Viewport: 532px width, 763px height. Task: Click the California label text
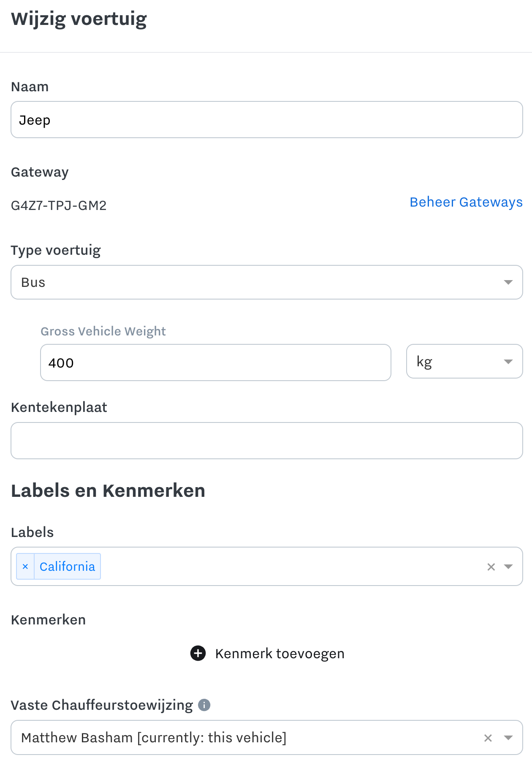(x=68, y=567)
